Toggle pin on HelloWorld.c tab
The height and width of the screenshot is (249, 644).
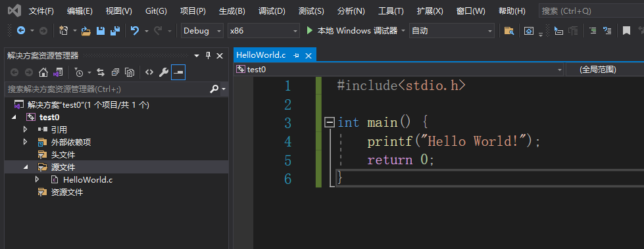pyautogui.click(x=296, y=55)
